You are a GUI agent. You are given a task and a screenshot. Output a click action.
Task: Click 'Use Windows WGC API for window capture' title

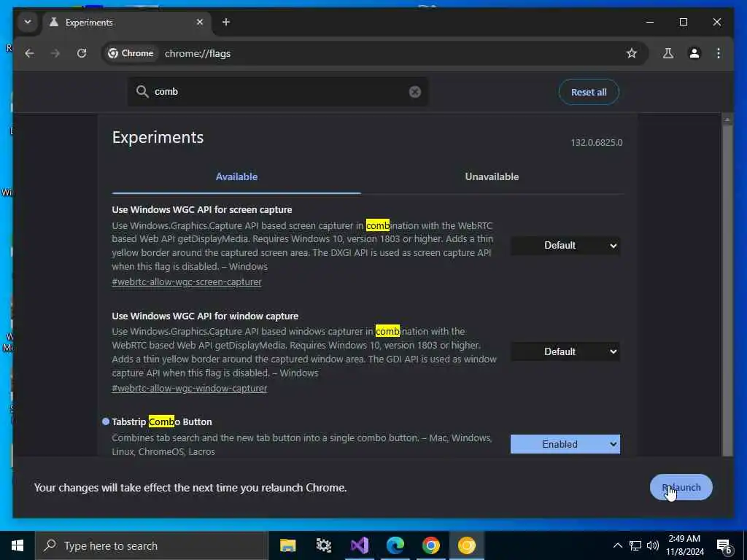point(205,316)
